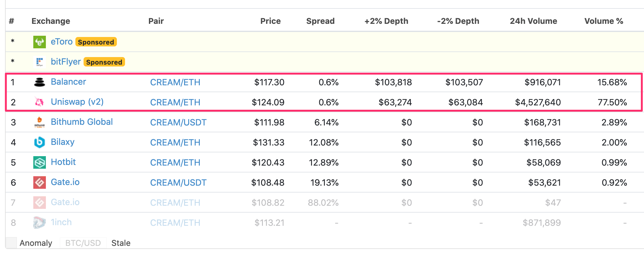Open the Bithumb Global exchange link
Viewport: 644px width, 254px height.
[82, 122]
